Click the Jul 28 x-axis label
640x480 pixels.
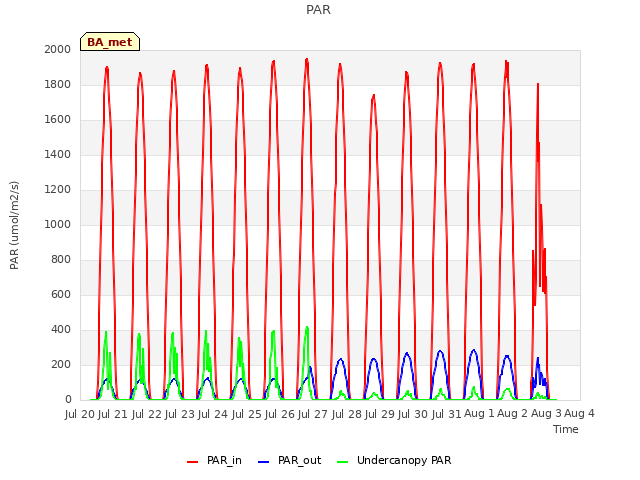tap(347, 414)
